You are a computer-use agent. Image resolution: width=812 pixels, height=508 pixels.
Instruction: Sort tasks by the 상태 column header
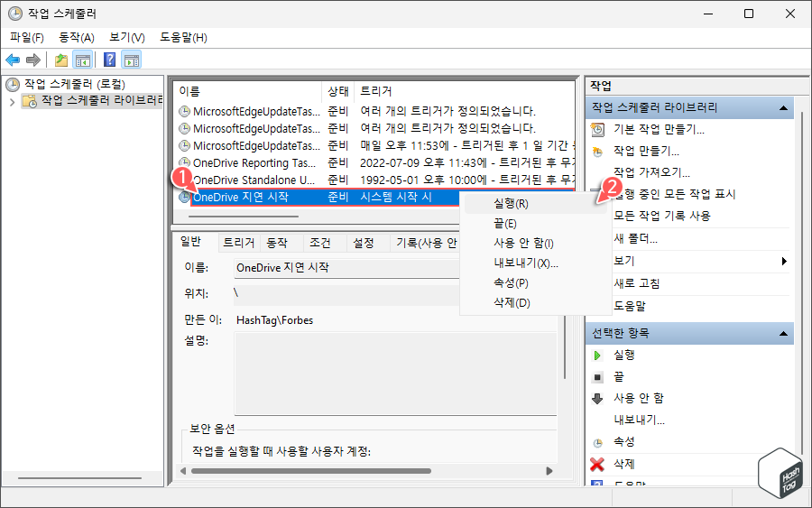(x=338, y=92)
